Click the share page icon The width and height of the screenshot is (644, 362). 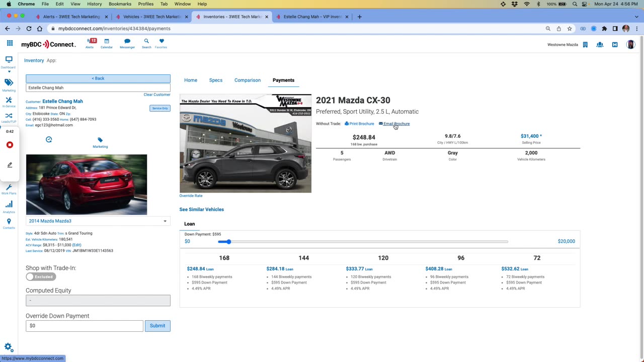pos(559,29)
